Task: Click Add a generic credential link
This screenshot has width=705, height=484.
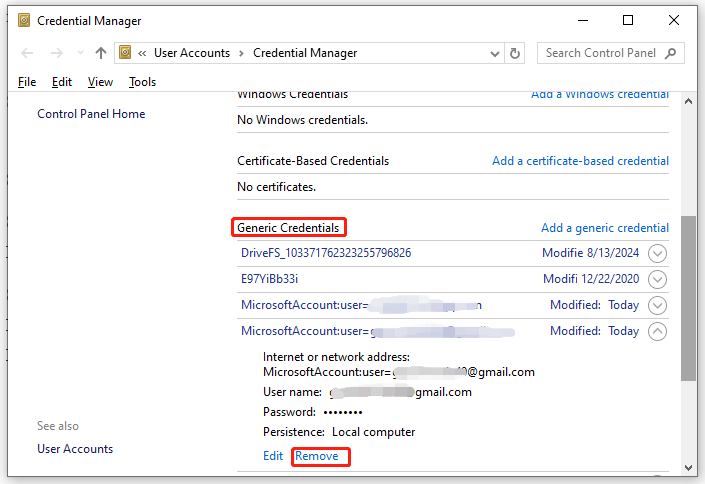Action: pyautogui.click(x=605, y=228)
